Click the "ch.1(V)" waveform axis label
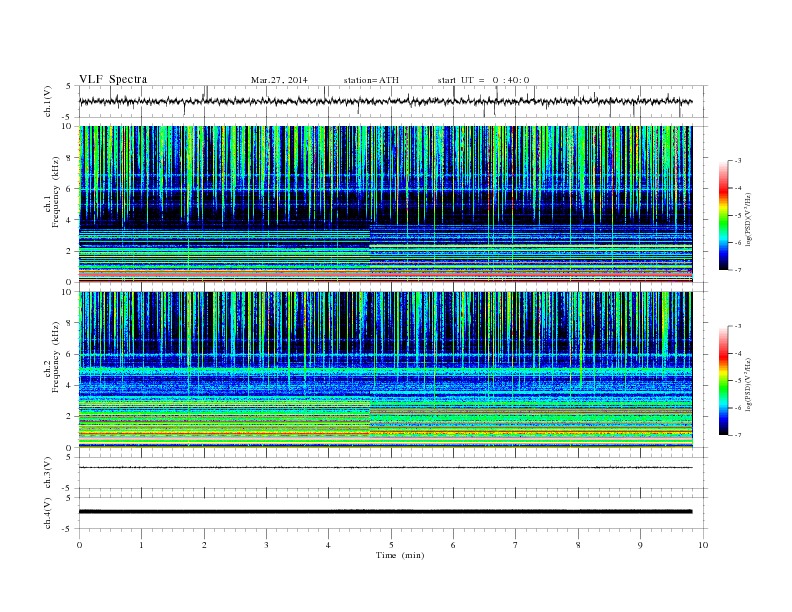The height and width of the screenshot is (612, 792). 48,101
